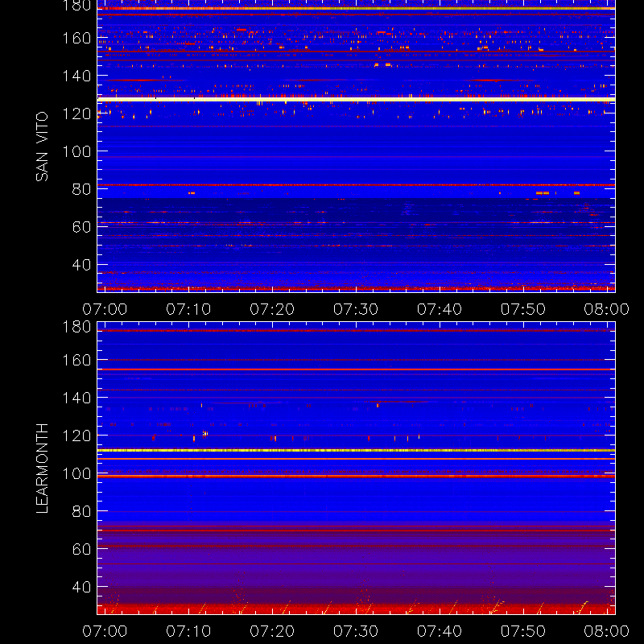Click the 140 frequency label on San Vito axis
The image size is (644, 644).
[76, 76]
